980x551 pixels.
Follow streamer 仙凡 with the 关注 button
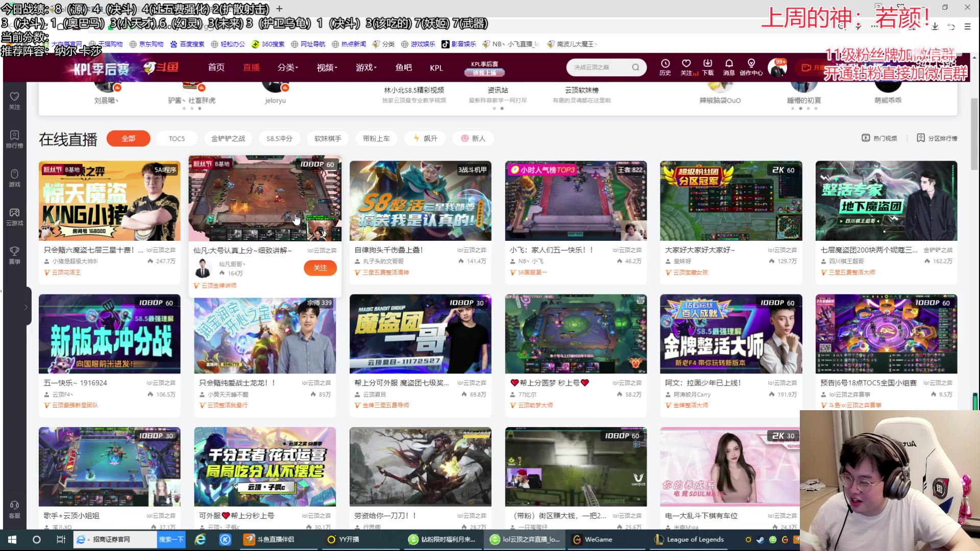[320, 268]
